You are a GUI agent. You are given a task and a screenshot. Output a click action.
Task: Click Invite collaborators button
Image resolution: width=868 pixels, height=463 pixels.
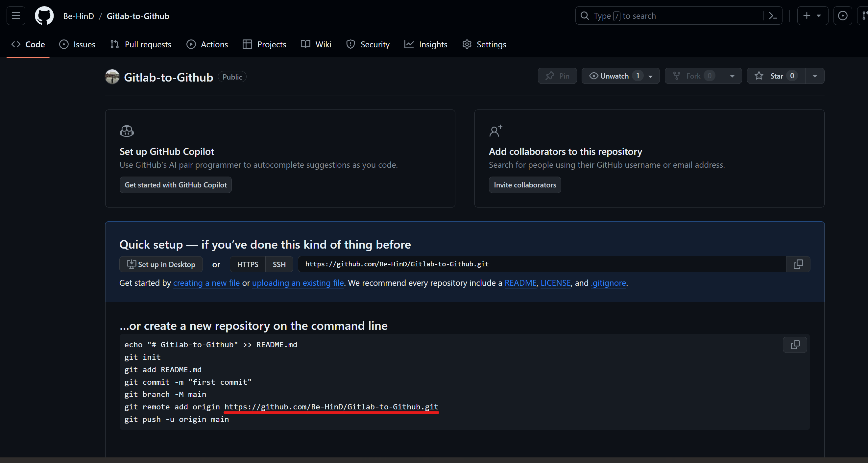(525, 185)
